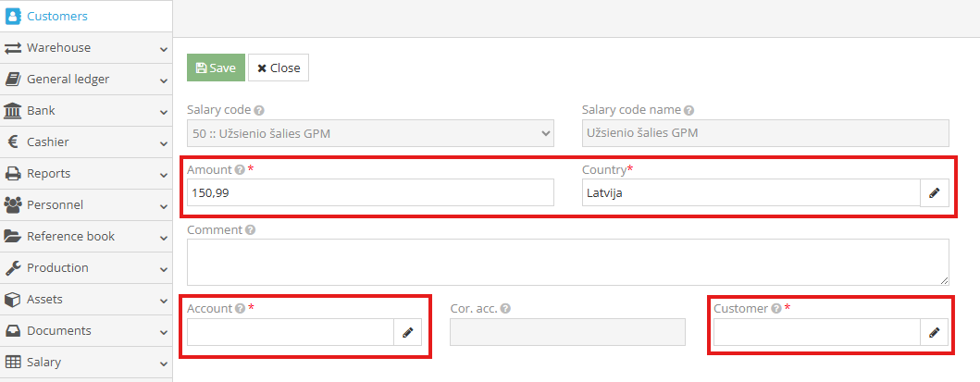Expand the Personnel menu chevron

(x=163, y=206)
